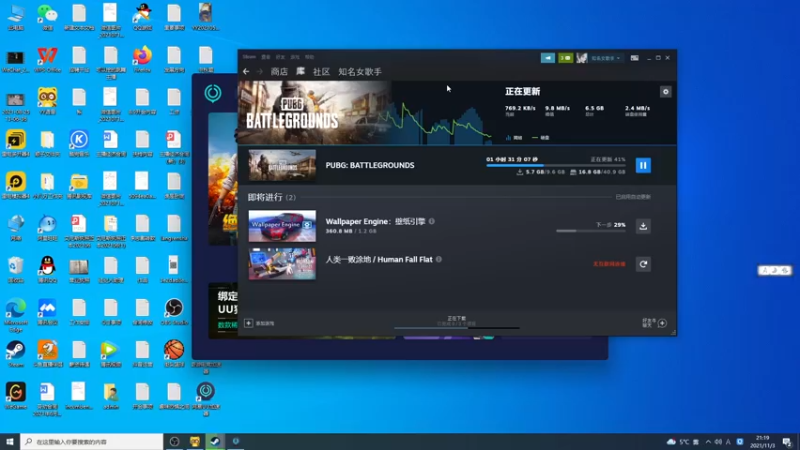Open the WeGame desktop shortcut
The image size is (800, 450).
click(x=16, y=395)
